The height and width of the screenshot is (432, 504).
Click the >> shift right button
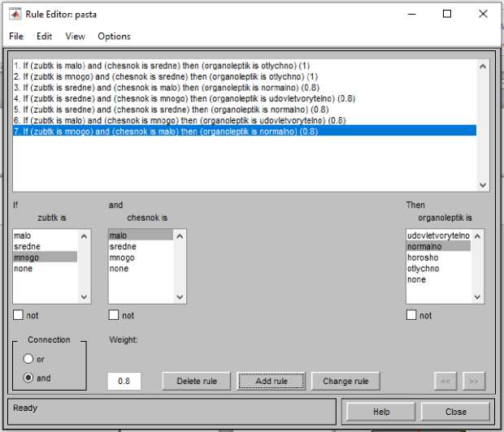coord(474,381)
